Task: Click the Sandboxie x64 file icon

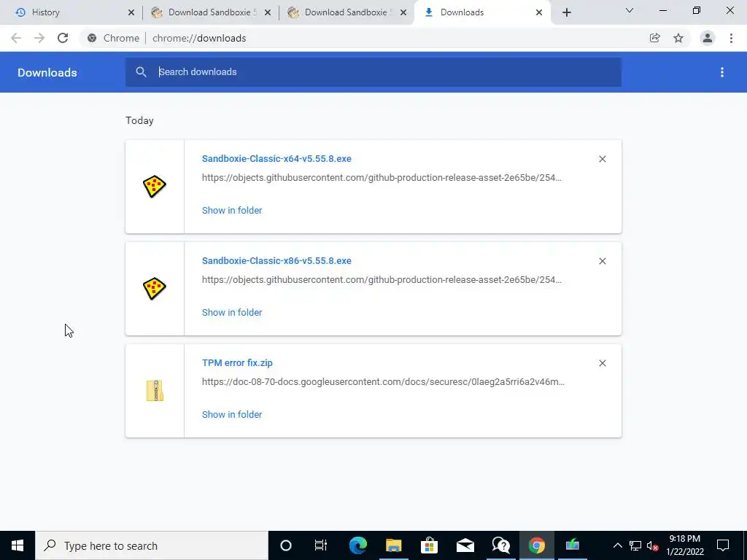Action: click(155, 187)
